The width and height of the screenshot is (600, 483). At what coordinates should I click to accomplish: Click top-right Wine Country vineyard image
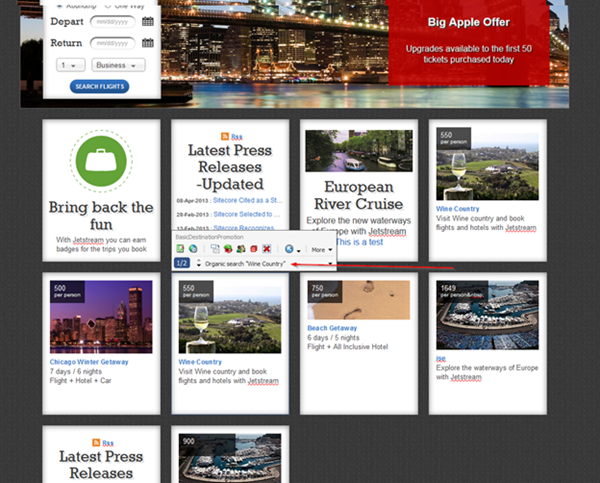pos(488,164)
